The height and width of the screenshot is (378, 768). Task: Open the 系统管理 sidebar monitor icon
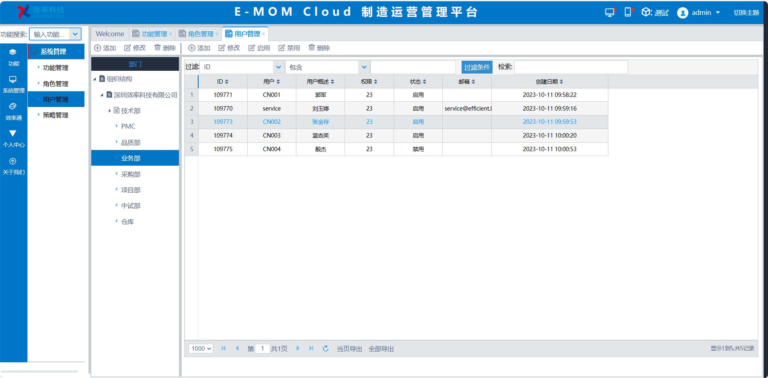13,79
